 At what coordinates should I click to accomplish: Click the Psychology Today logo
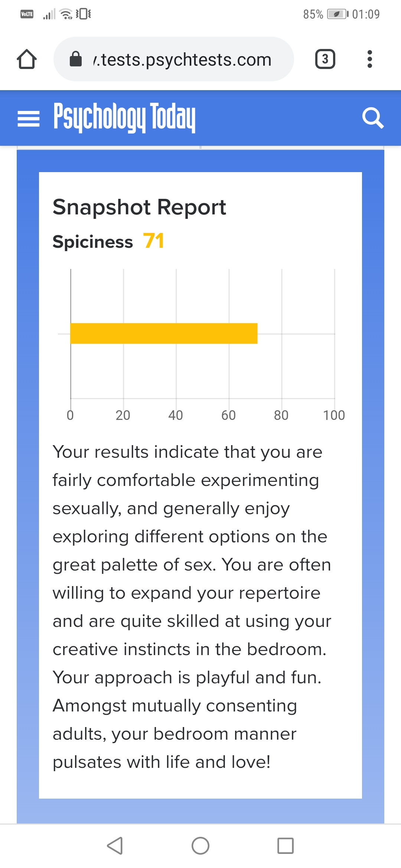tap(124, 118)
